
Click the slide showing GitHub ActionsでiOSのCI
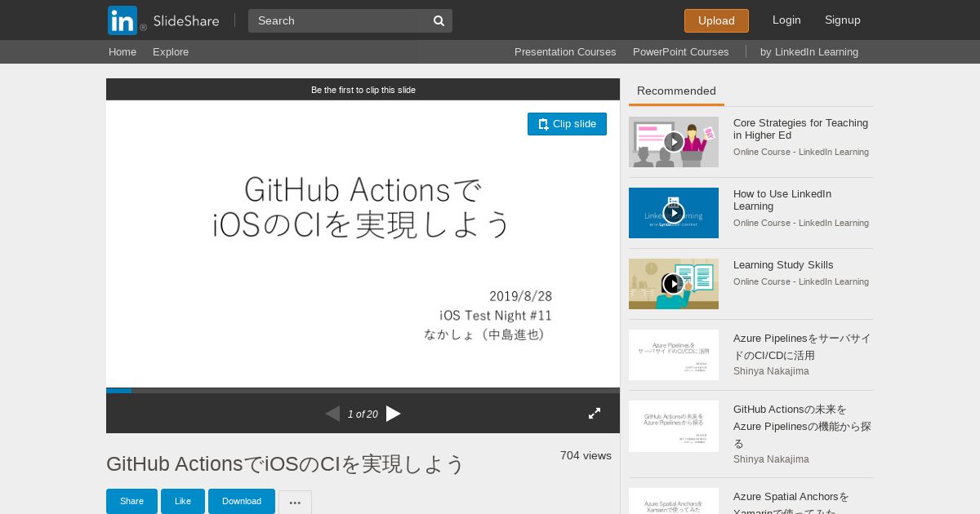[x=363, y=244]
